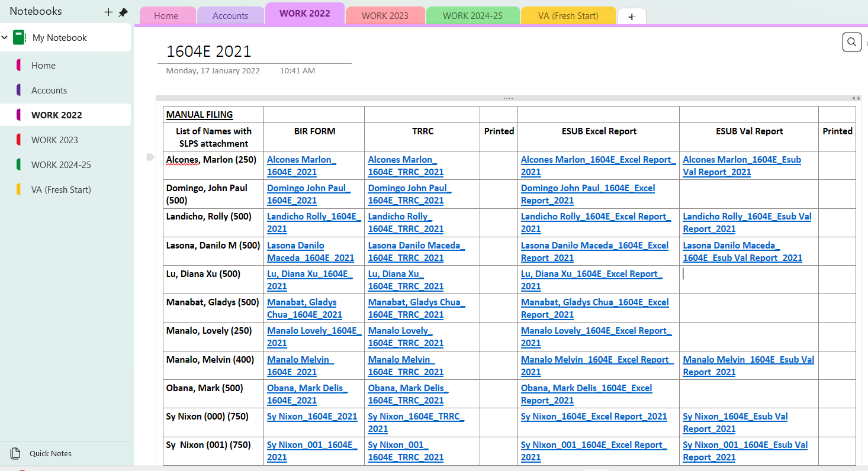868x471 pixels.
Task: Open Manalo Lovely_1604E_TRRC_2021 link
Action: click(x=406, y=337)
